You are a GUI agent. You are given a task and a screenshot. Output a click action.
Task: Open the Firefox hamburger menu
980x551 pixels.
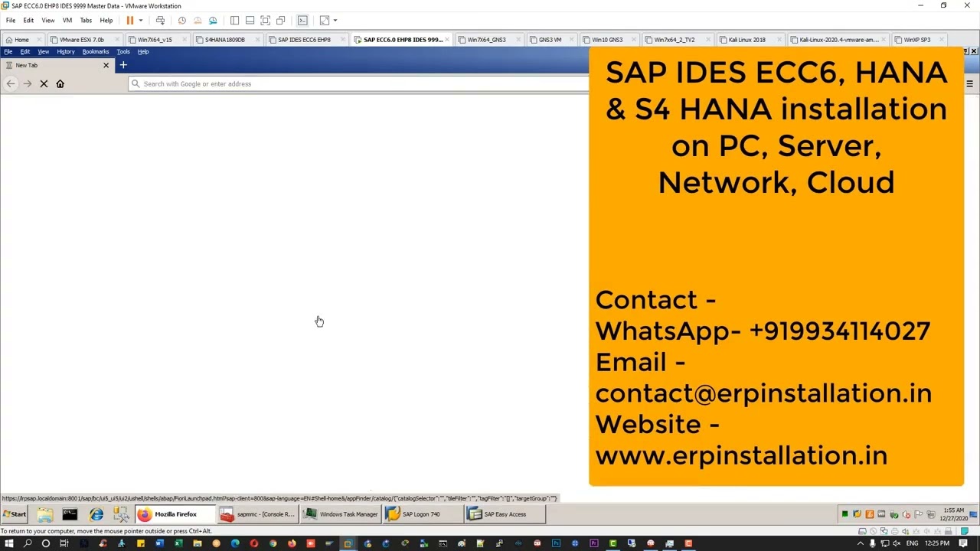pos(969,84)
